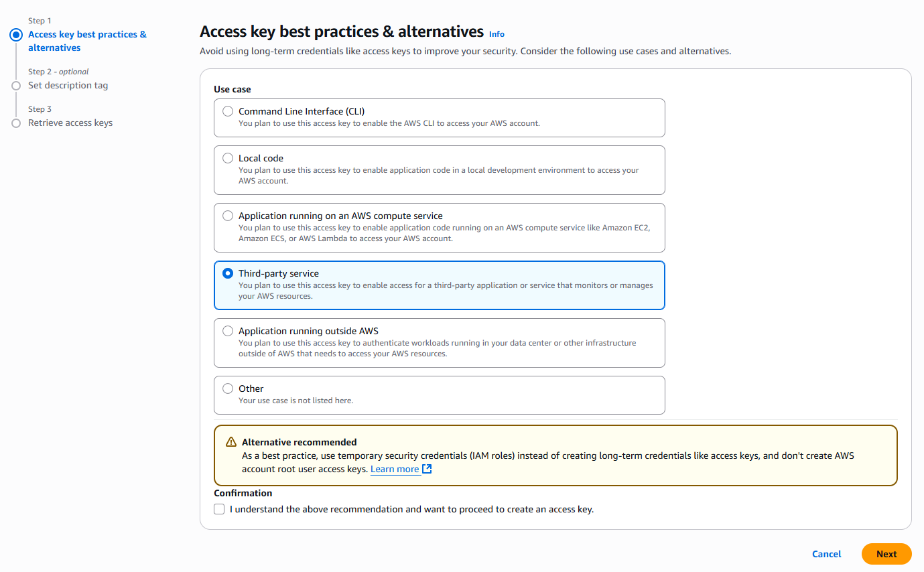924x572 pixels.
Task: Click the Next button
Action: click(x=886, y=554)
